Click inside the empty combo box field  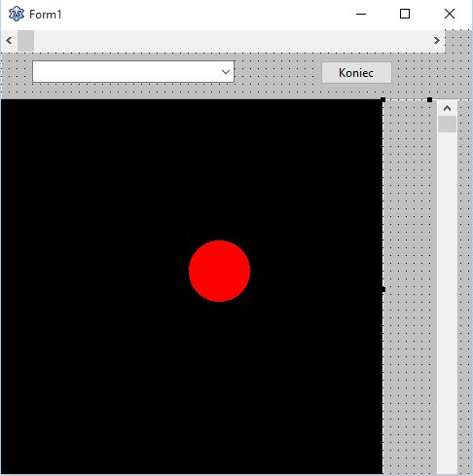coord(126,72)
